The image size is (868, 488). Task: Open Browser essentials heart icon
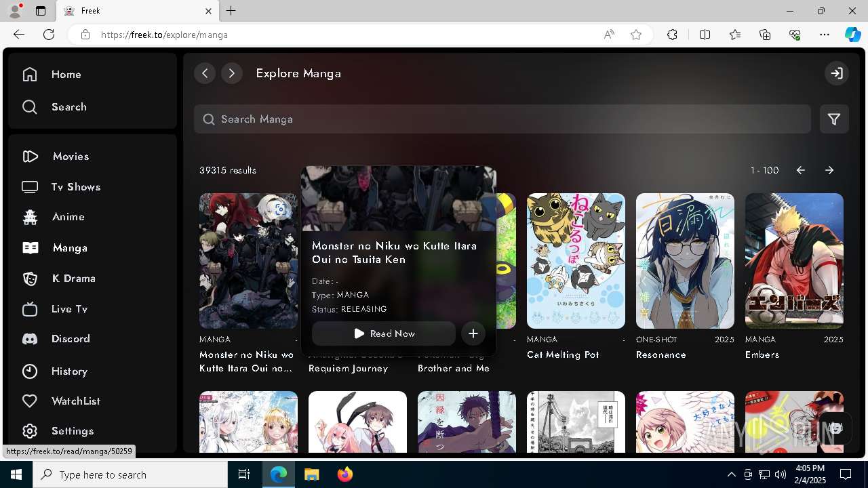(x=795, y=35)
